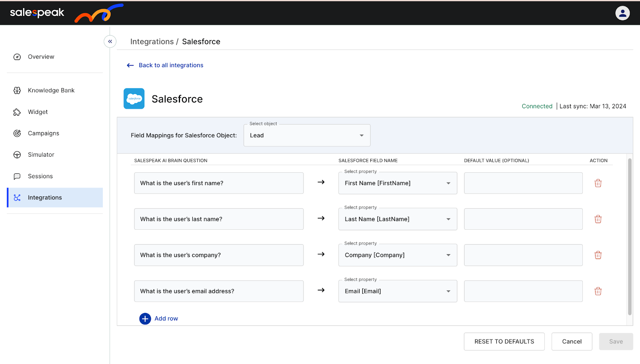Edit the 'What is the user's company?' field
Image resolution: width=640 pixels, height=364 pixels.
219,255
